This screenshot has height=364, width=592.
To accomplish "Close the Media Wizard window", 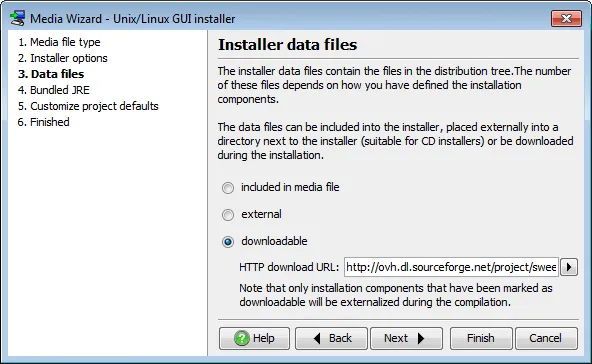I will (566, 18).
